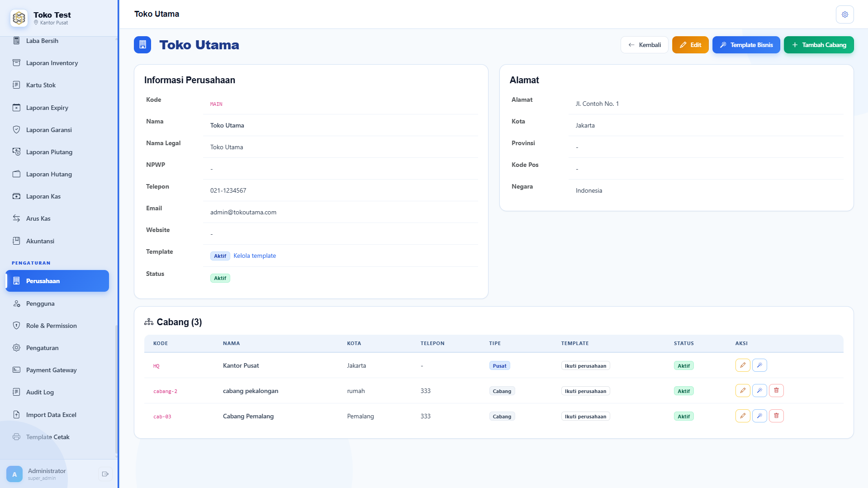Open Laporan Inventory menu item
The width and height of the screenshot is (868, 488).
tap(58, 63)
